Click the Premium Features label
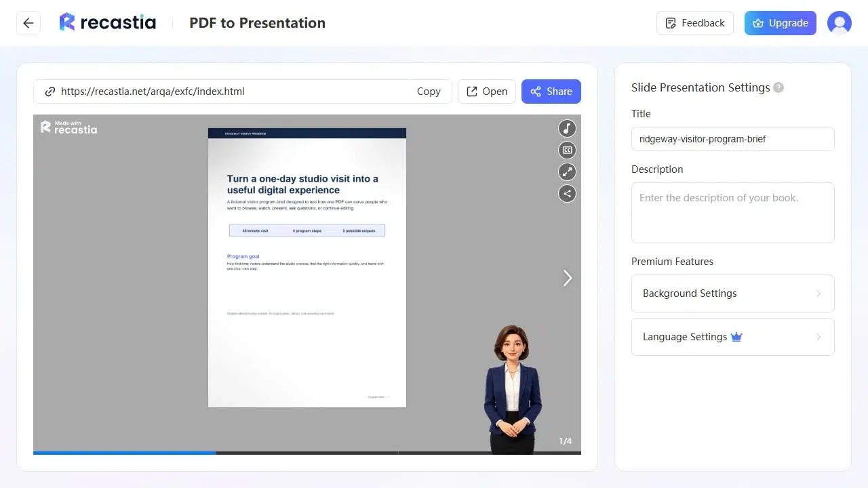The width and height of the screenshot is (868, 488). 672,262
